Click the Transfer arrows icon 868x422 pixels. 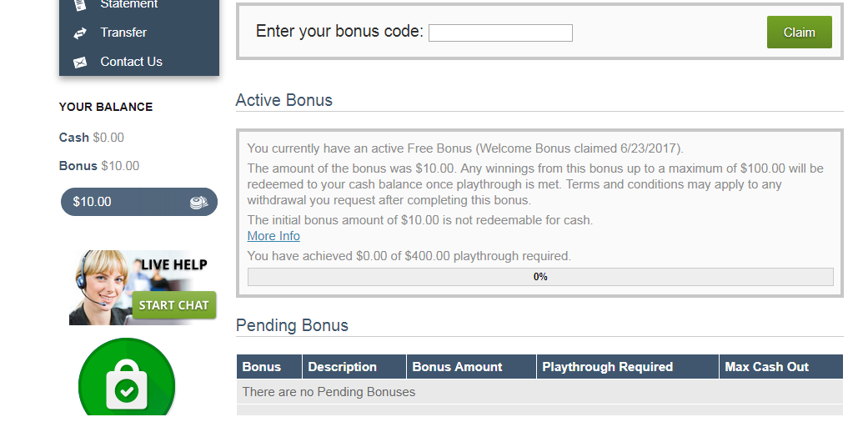(80, 33)
